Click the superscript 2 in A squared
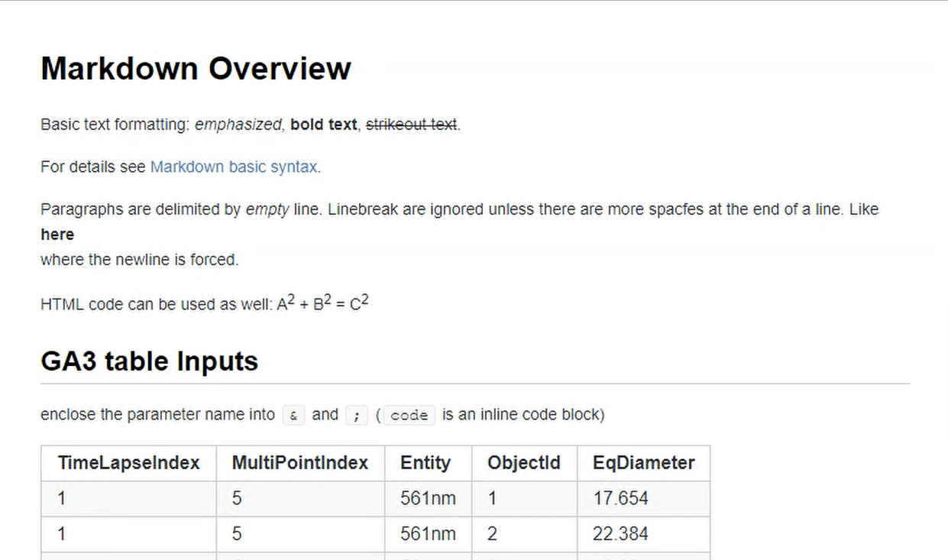Image resolution: width=948 pixels, height=560 pixels. (290, 297)
